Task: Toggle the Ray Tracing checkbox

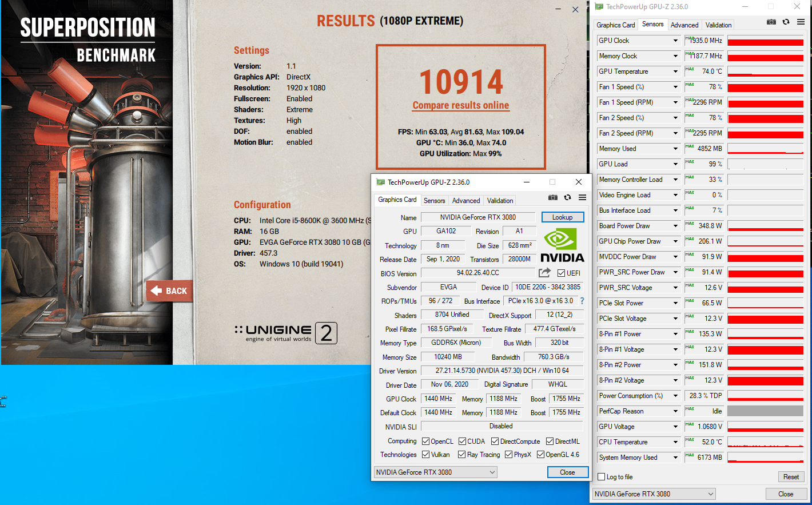Action: [x=461, y=455]
